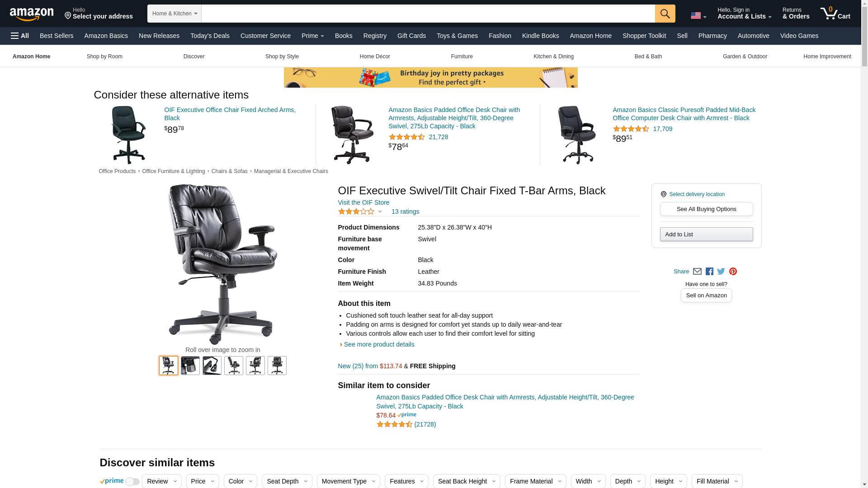Expand the Movement Type filter dropdown
The height and width of the screenshot is (488, 868).
click(349, 481)
